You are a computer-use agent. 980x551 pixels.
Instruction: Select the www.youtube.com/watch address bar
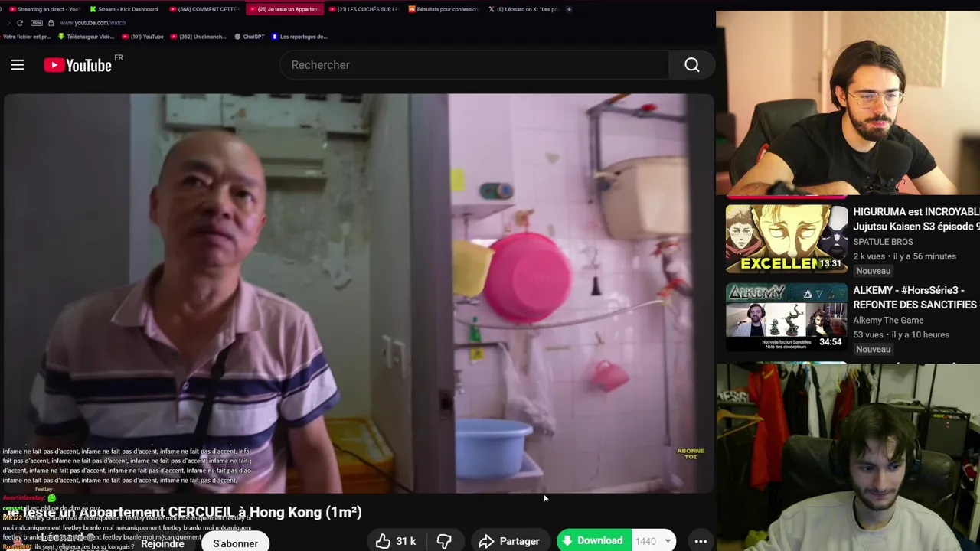point(93,23)
